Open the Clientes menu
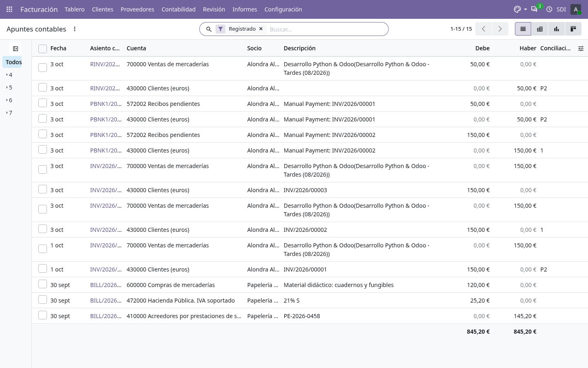The width and height of the screenshot is (588, 368). pos(102,9)
